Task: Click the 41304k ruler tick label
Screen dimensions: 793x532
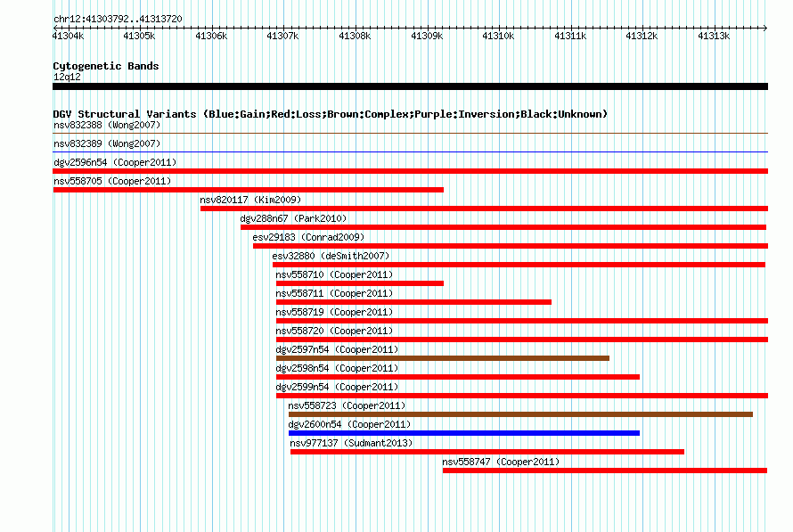Action: pos(68,36)
